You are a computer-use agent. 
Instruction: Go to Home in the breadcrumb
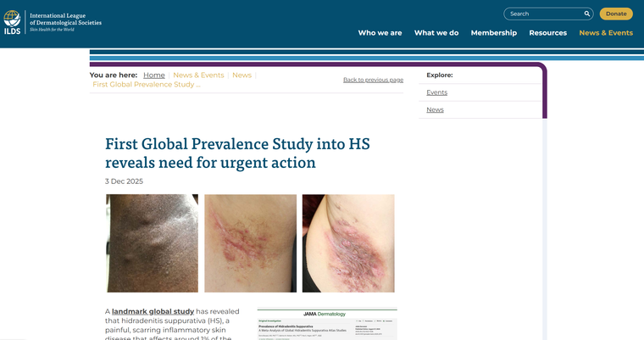click(x=154, y=75)
